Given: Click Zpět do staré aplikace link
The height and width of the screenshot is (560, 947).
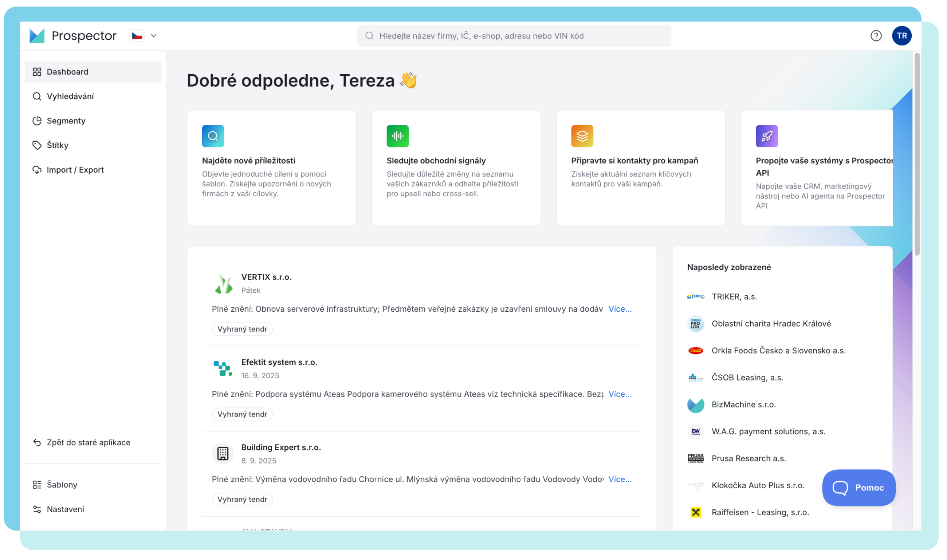Looking at the screenshot, I should click(x=88, y=442).
